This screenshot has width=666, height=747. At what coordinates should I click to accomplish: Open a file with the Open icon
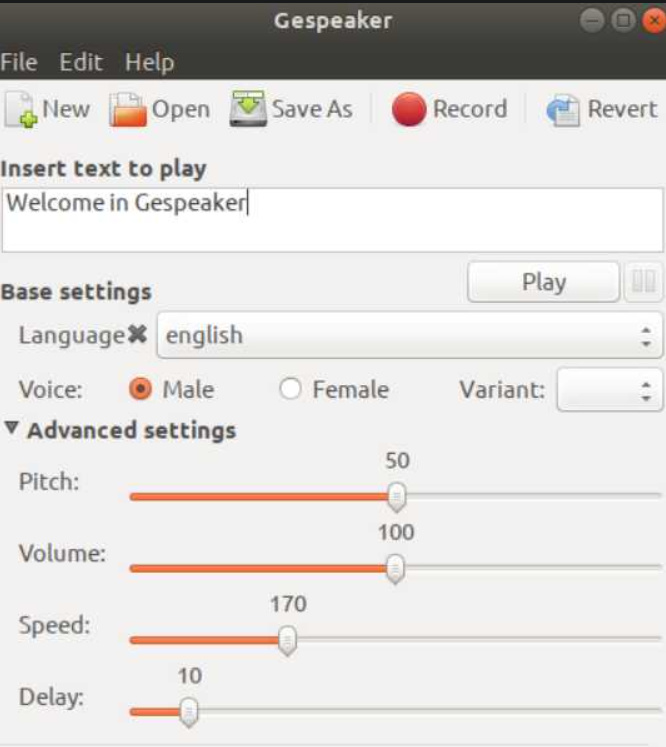[128, 110]
